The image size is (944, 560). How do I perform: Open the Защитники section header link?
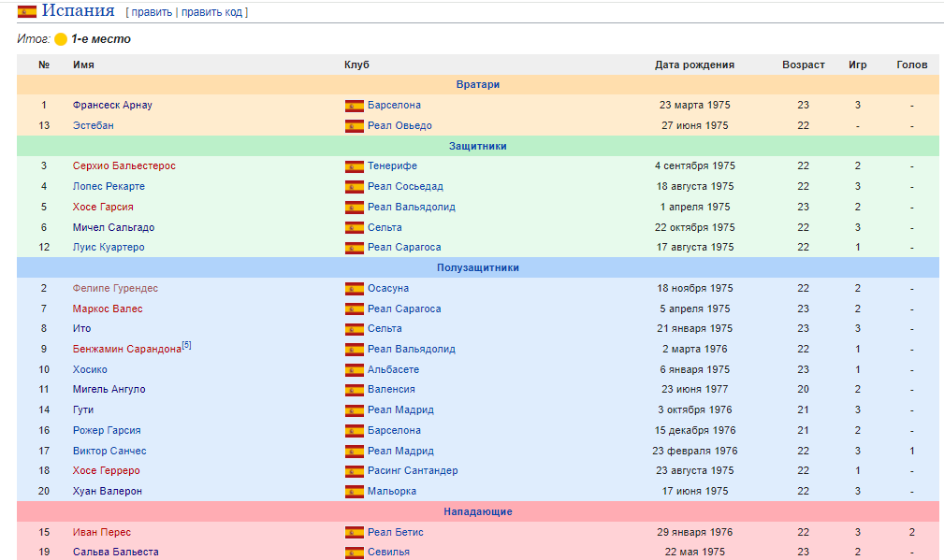(478, 146)
